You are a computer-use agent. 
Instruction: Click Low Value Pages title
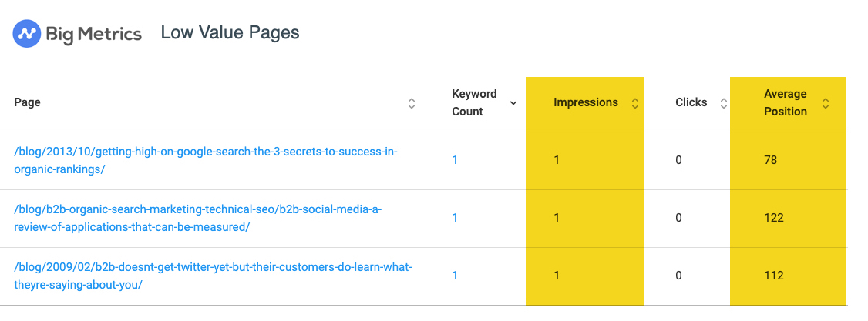tap(230, 32)
